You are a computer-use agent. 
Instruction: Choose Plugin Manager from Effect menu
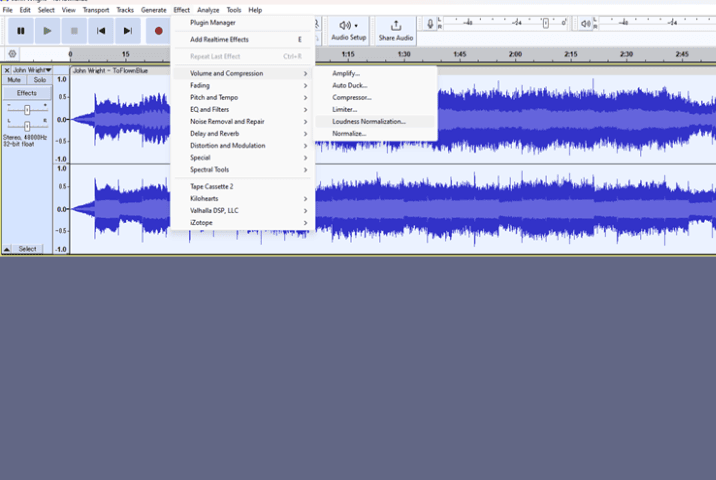(242, 23)
